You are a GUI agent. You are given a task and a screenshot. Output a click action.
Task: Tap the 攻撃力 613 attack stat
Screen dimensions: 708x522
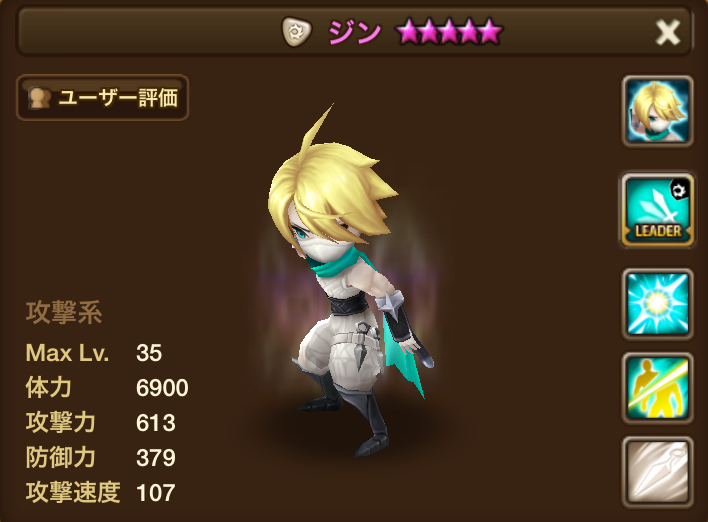(x=101, y=423)
